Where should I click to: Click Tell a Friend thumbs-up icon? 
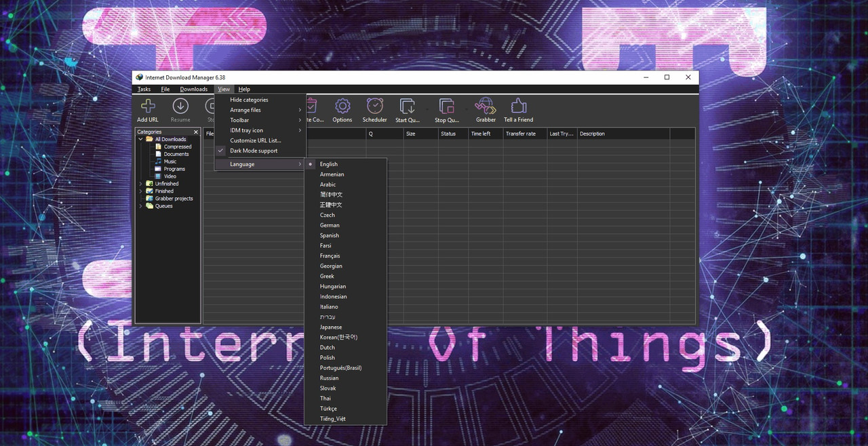click(519, 106)
